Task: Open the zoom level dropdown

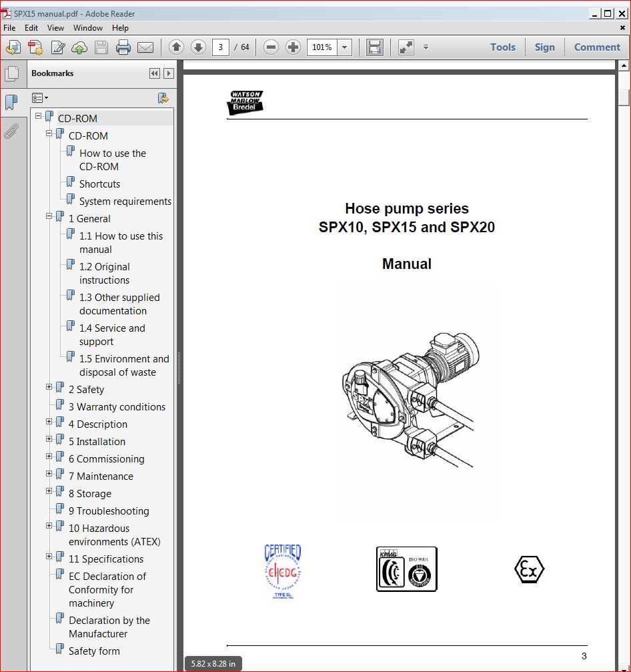Action: (x=344, y=47)
